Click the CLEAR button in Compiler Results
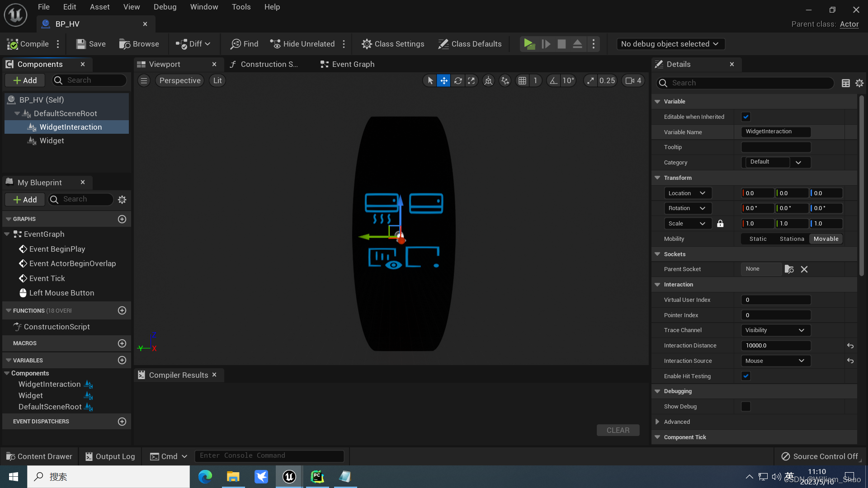This screenshot has width=868, height=488. 618,430
